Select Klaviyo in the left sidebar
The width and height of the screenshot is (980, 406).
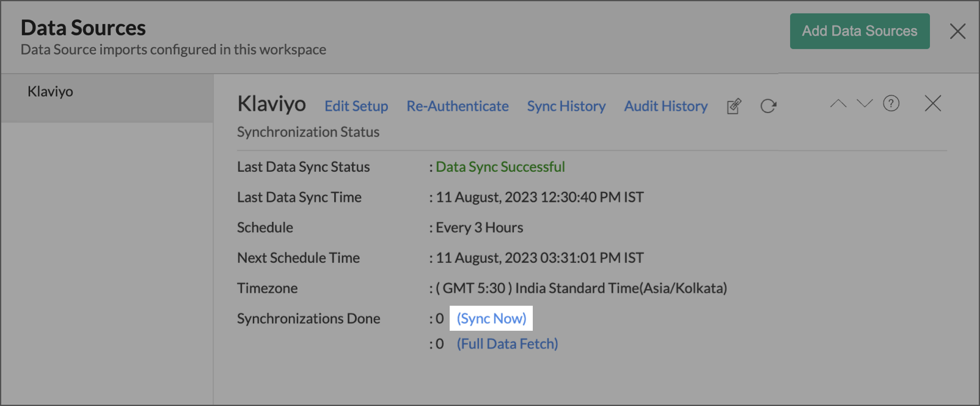point(51,92)
